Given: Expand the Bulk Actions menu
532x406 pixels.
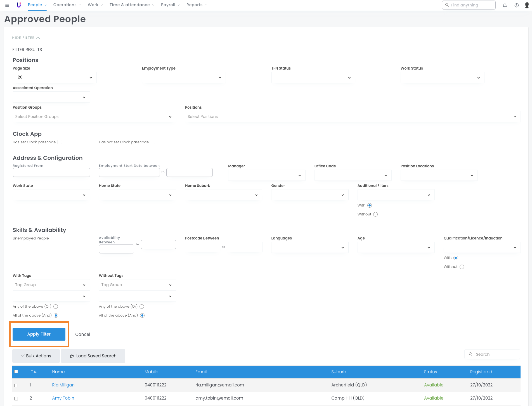Looking at the screenshot, I should [36, 356].
